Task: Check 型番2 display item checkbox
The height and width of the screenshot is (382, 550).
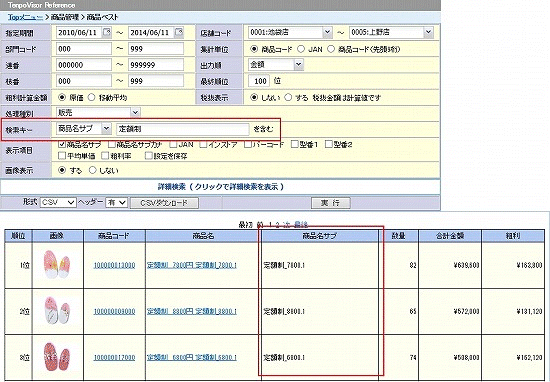Action: (x=329, y=144)
